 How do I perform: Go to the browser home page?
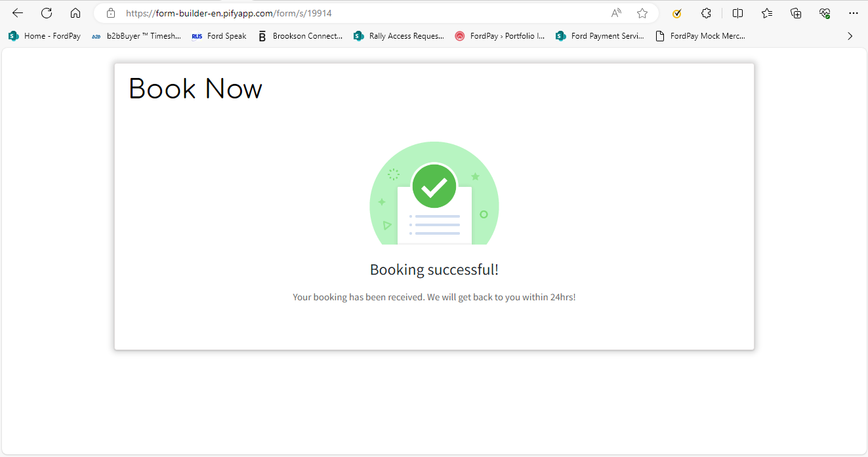pyautogui.click(x=75, y=13)
